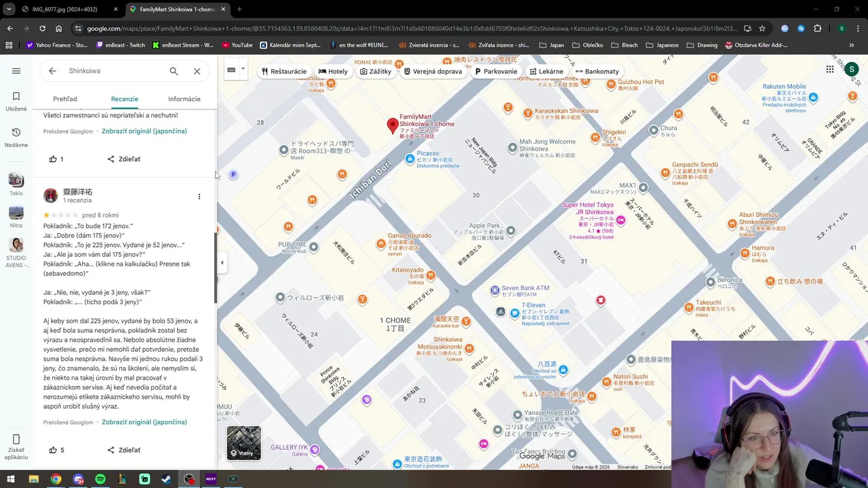Filter map by Verejná doprava
This screenshot has height=488, width=868.
coord(433,71)
